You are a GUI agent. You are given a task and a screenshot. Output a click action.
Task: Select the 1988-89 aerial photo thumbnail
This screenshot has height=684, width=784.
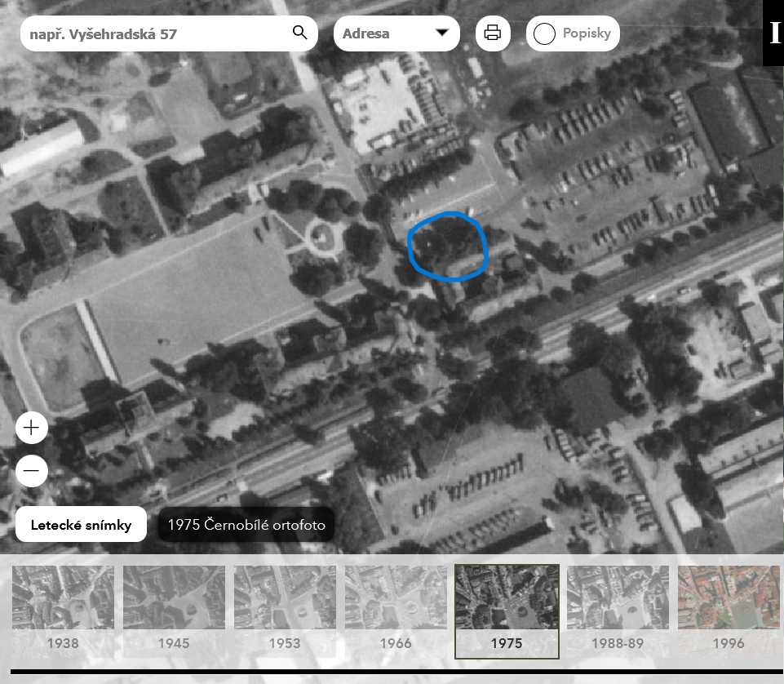pos(618,611)
